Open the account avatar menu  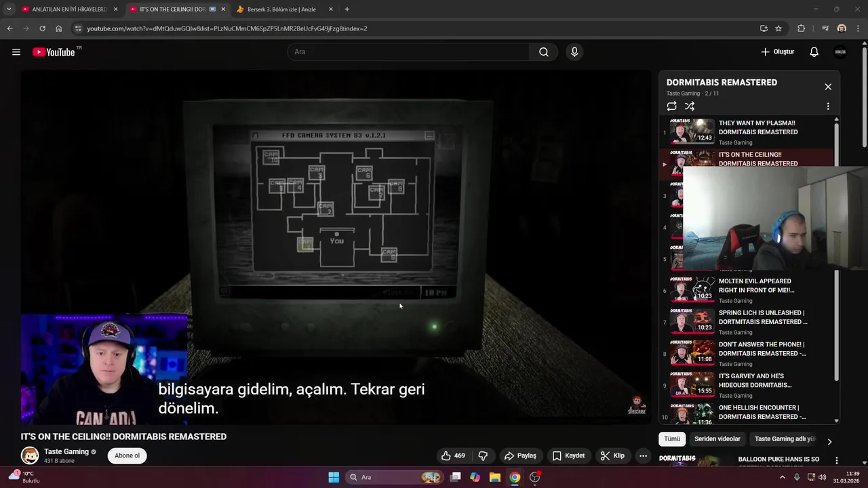pyautogui.click(x=841, y=52)
